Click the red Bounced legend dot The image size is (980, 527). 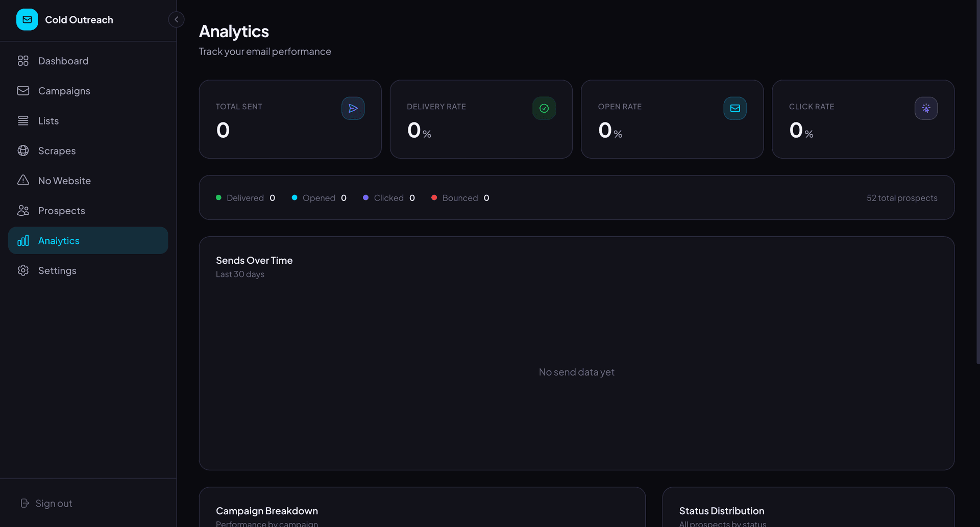[434, 197]
